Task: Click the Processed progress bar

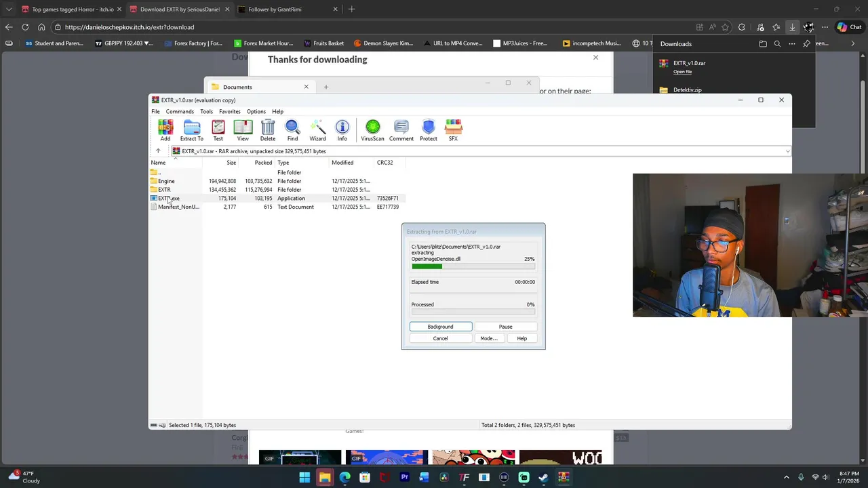Action: coord(473,312)
